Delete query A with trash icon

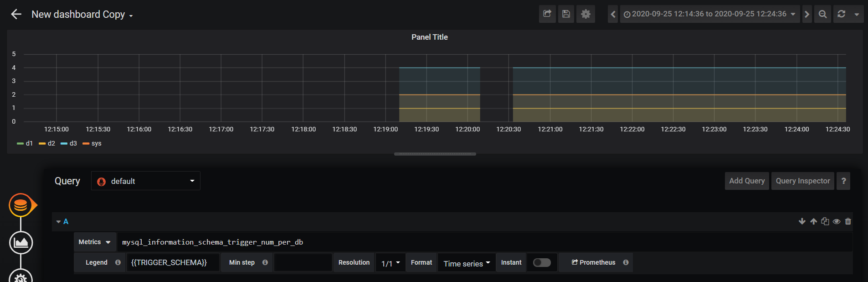tap(848, 221)
